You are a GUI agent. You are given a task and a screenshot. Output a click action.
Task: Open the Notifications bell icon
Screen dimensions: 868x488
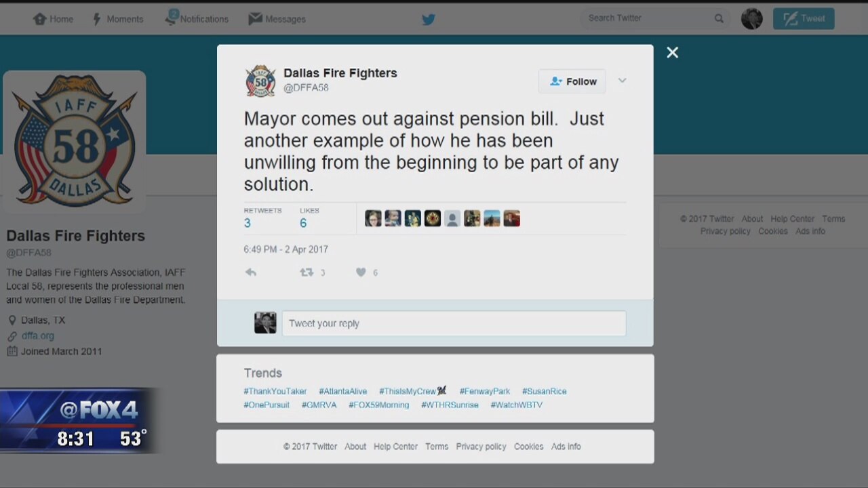pyautogui.click(x=172, y=18)
